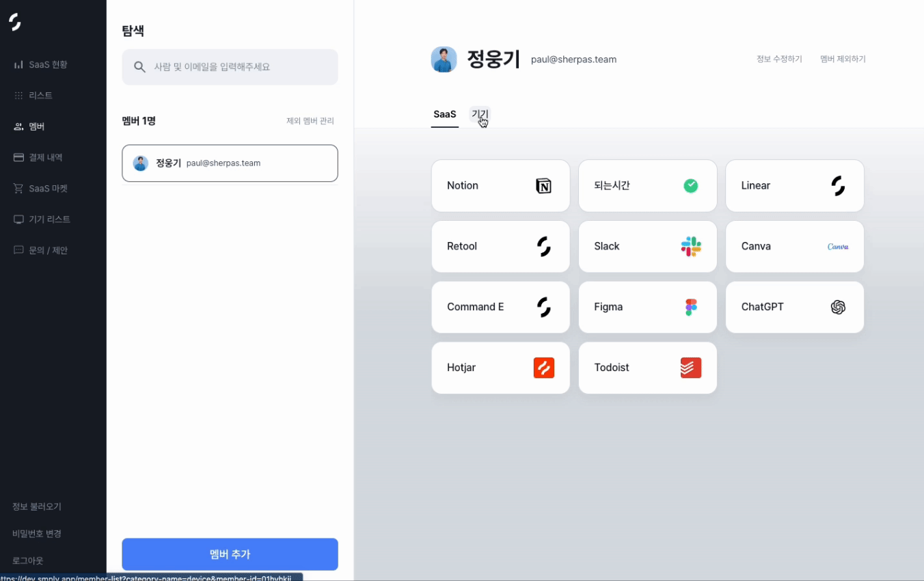Click the 기기 리스트 monitor icon
Screen dimensions: 924x581
pos(18,219)
